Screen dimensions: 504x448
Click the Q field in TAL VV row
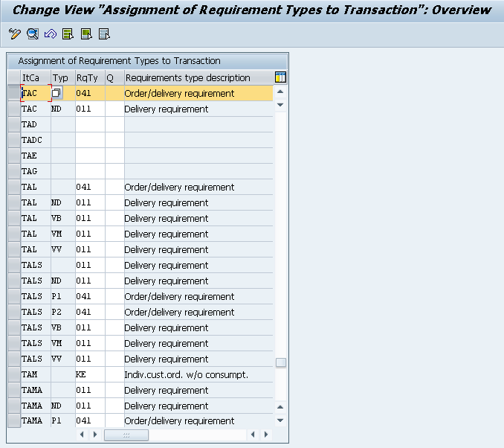click(x=114, y=249)
